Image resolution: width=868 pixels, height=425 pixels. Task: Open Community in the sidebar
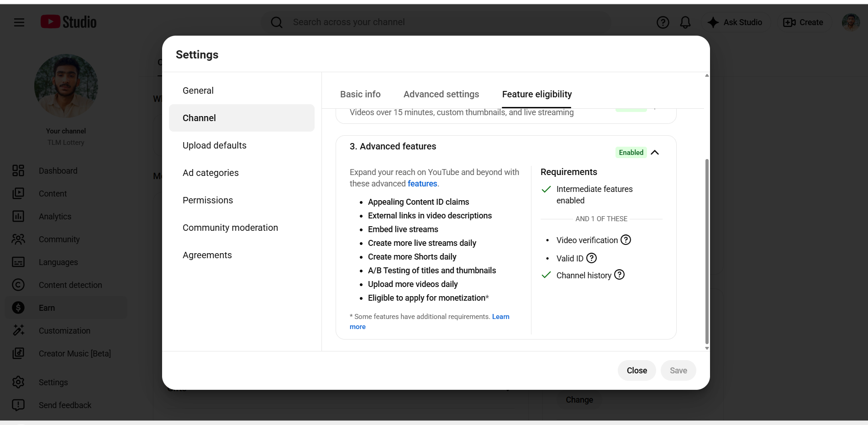point(66,239)
